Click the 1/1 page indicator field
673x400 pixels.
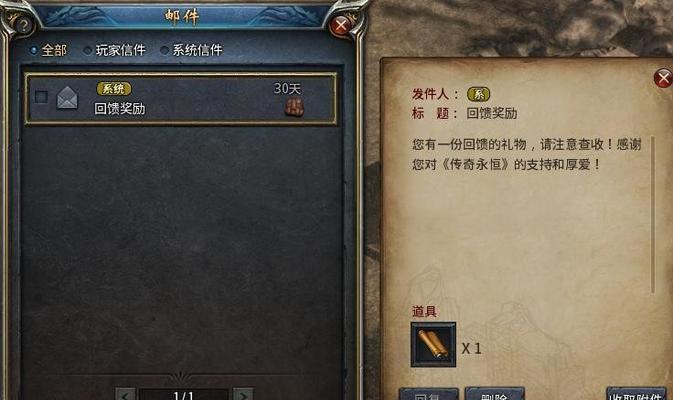coord(184,395)
